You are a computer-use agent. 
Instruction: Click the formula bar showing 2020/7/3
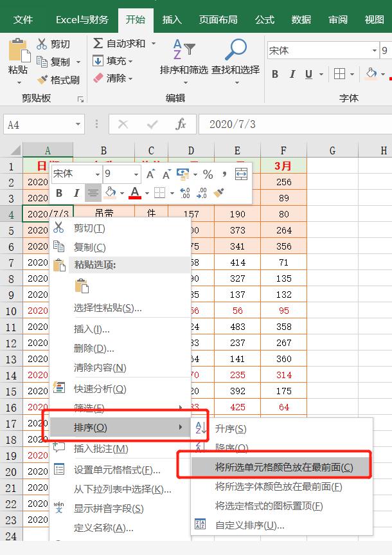click(x=296, y=124)
